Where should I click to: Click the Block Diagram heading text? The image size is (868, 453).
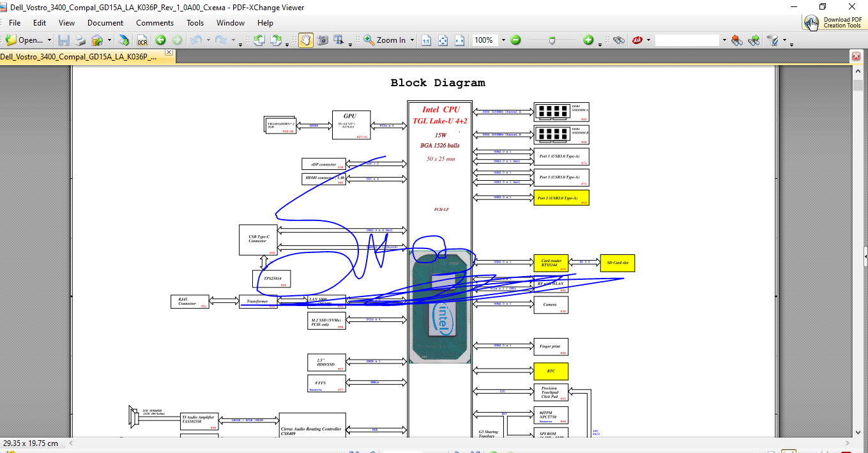click(x=438, y=83)
